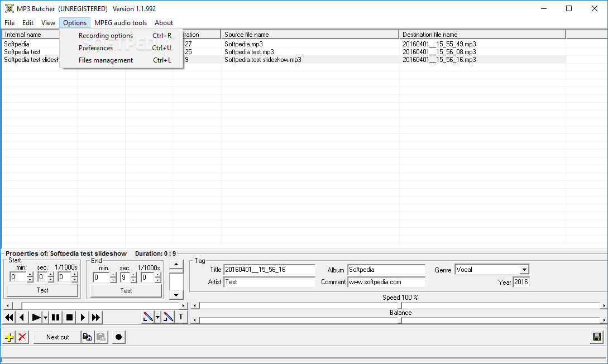Click the Speed slider left arrow
This screenshot has height=364, width=608.
point(195,305)
